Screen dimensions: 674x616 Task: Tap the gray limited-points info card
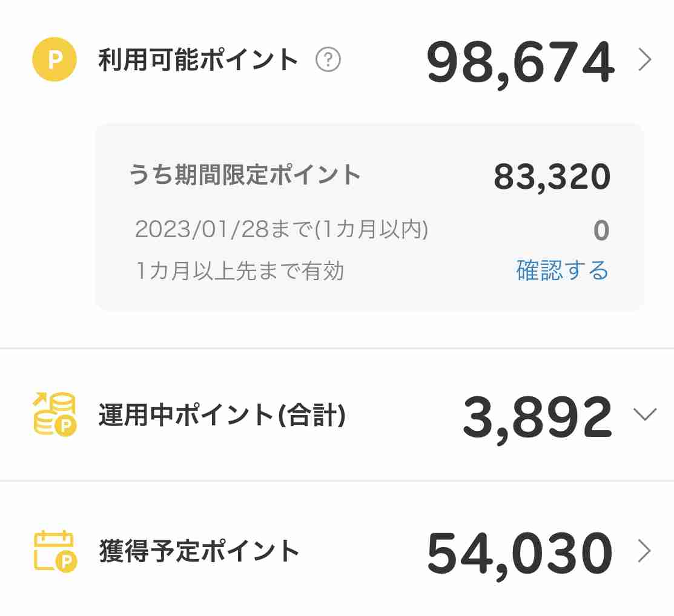point(369,217)
